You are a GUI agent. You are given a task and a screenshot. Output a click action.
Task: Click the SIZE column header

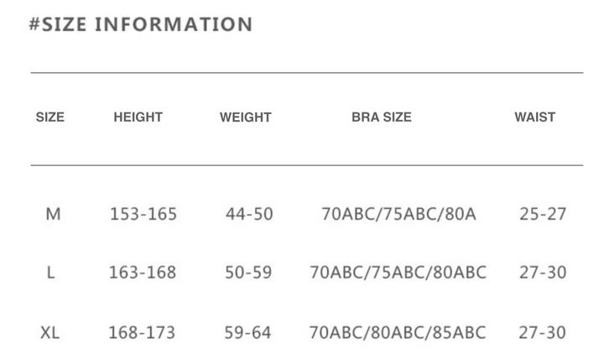[50, 117]
